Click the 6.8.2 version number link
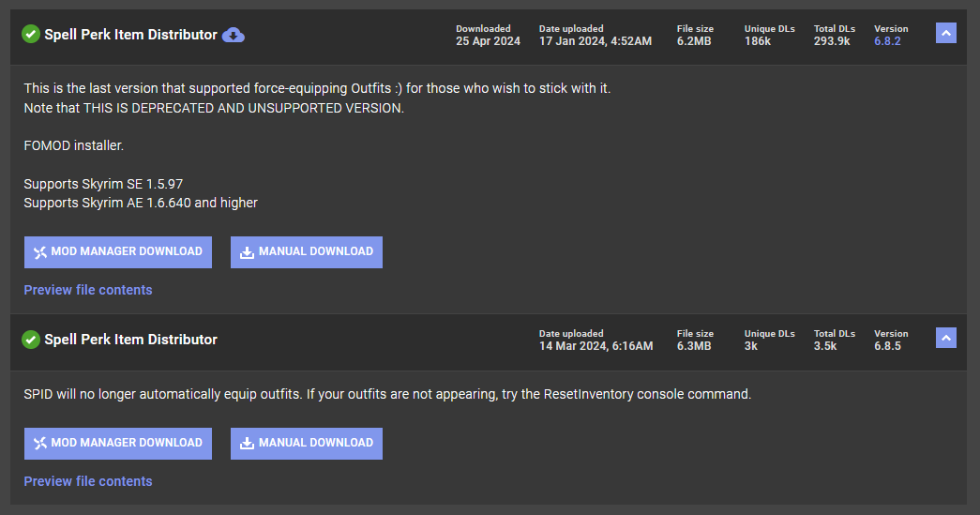Screen dimensions: 980x515 point(887,41)
